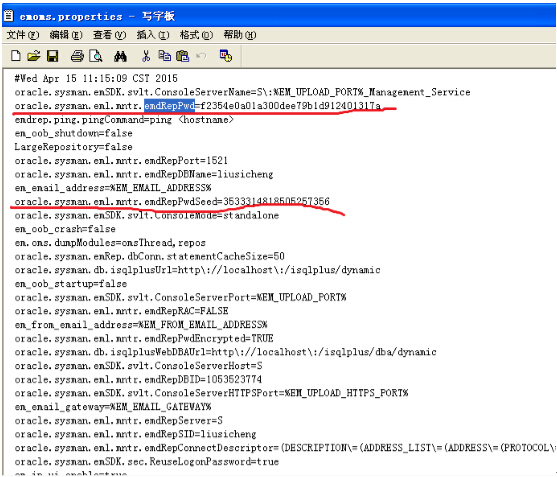
Task: Save the document using the floppy disk icon
Action: (x=53, y=56)
